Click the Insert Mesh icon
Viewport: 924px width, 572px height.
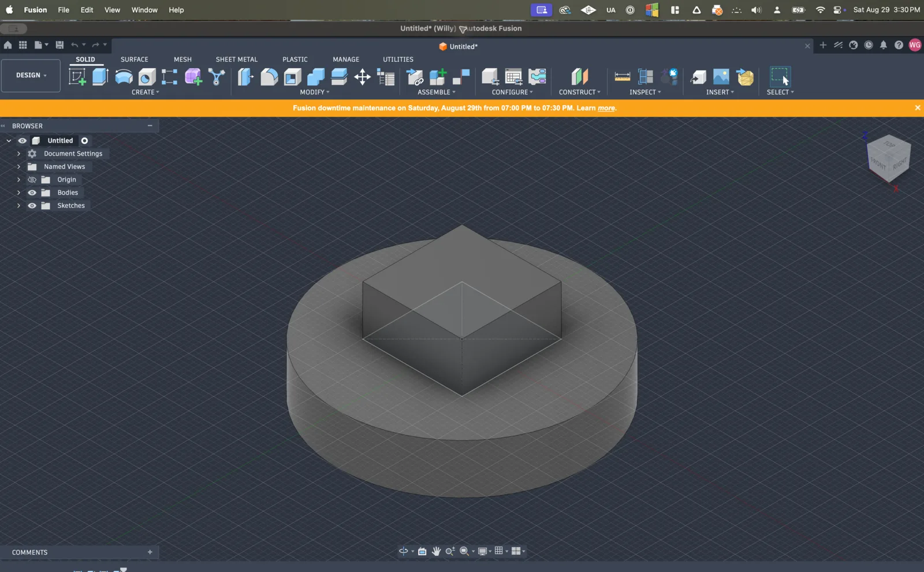pos(746,77)
